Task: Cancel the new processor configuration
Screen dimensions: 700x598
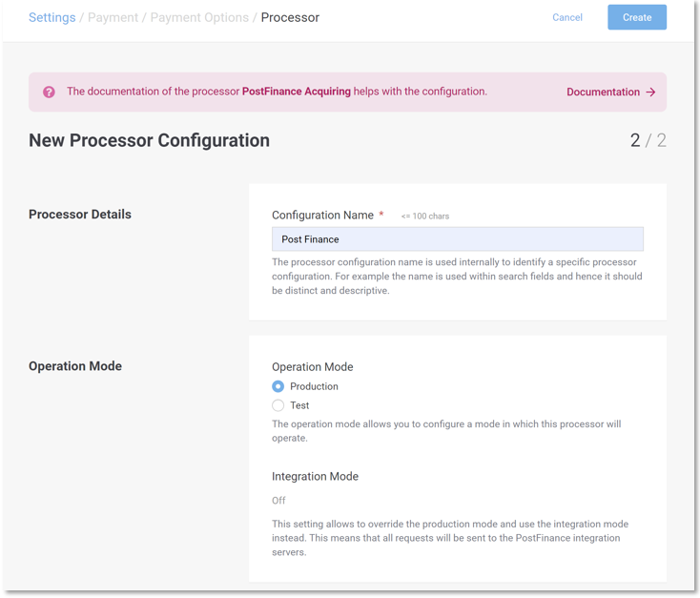Action: 566,17
